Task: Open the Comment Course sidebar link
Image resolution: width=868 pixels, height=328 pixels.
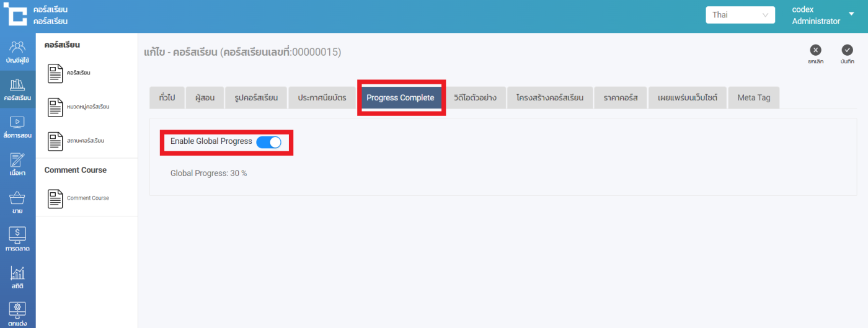Action: 87,198
